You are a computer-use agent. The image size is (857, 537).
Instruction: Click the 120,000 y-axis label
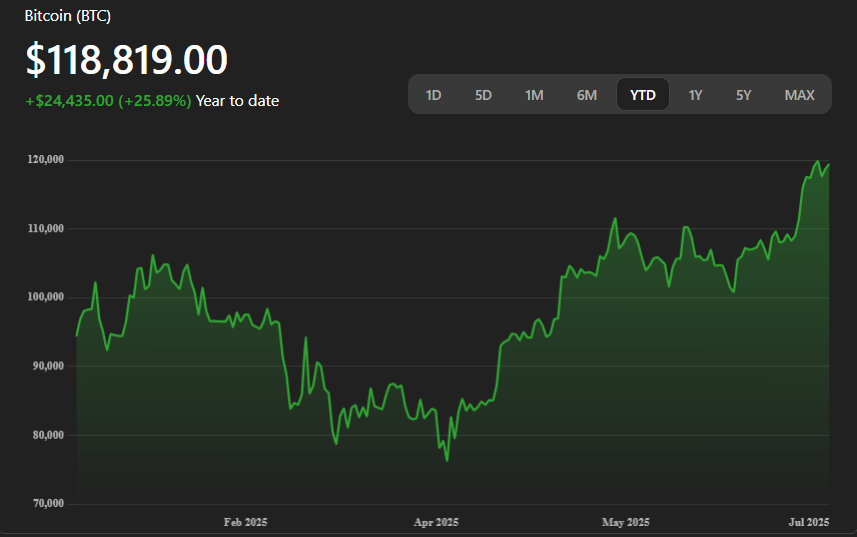click(x=46, y=160)
